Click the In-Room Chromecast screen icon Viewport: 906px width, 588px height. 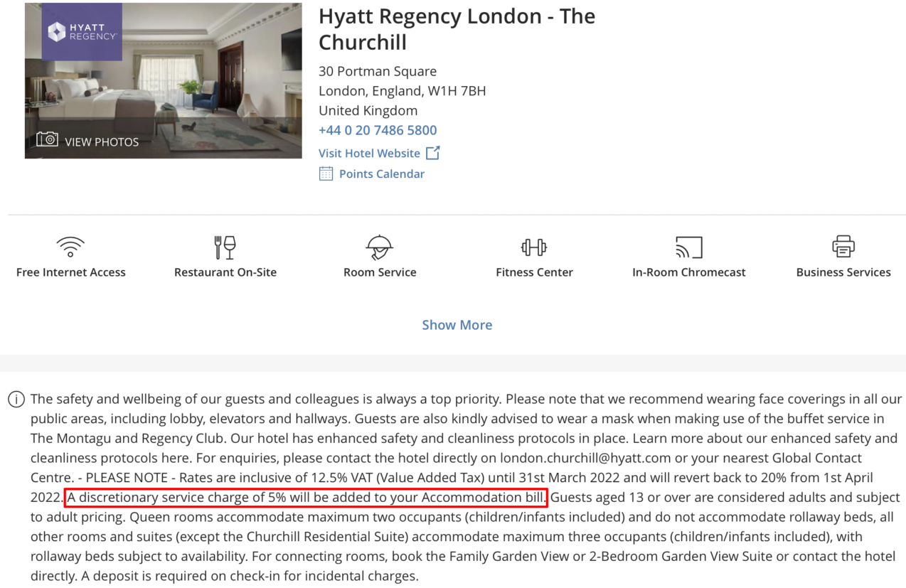688,247
